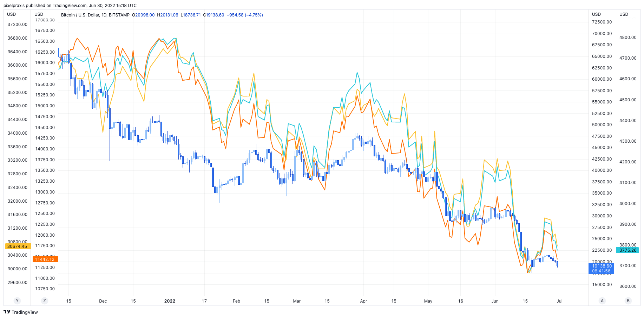This screenshot has height=318, width=644.
Task: Select the open value O20098.00
Action: [143, 15]
